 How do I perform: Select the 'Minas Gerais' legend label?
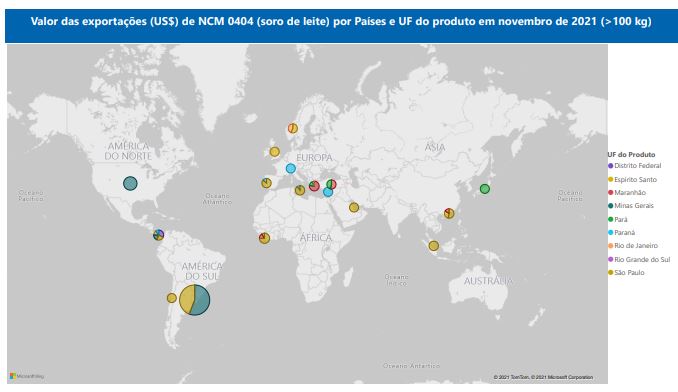point(634,206)
